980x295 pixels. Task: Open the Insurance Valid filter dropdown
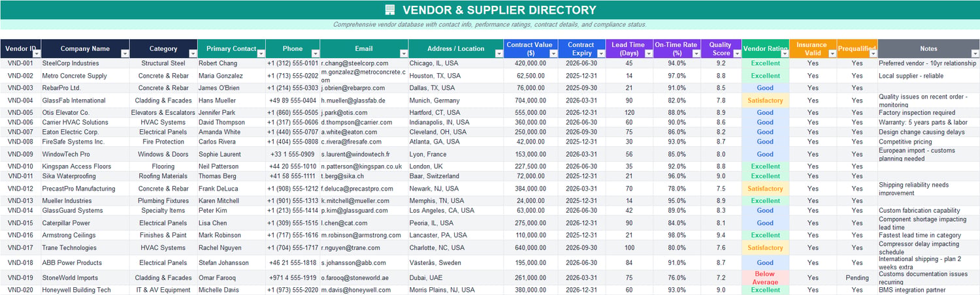[x=832, y=54]
